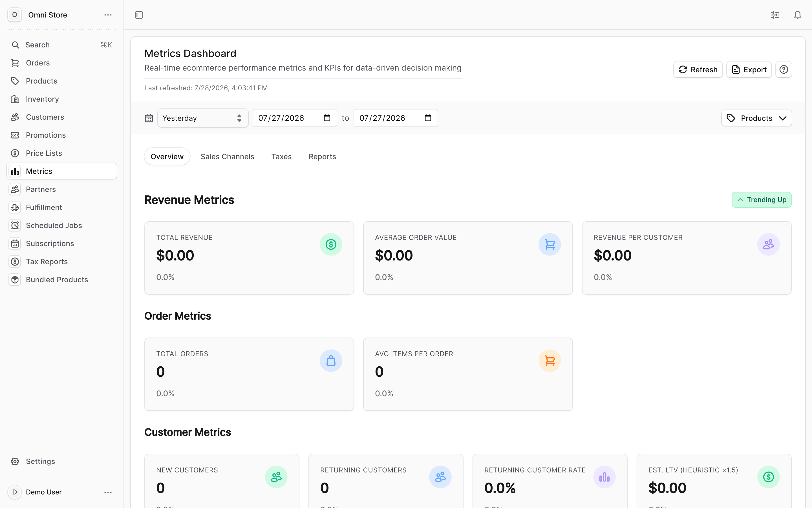Click the Omni Store 'O' logo
Screen dimensions: 812x508
click(14, 15)
